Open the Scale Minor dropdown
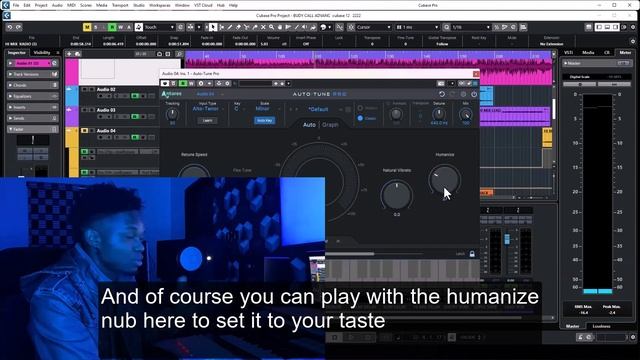 (267, 109)
